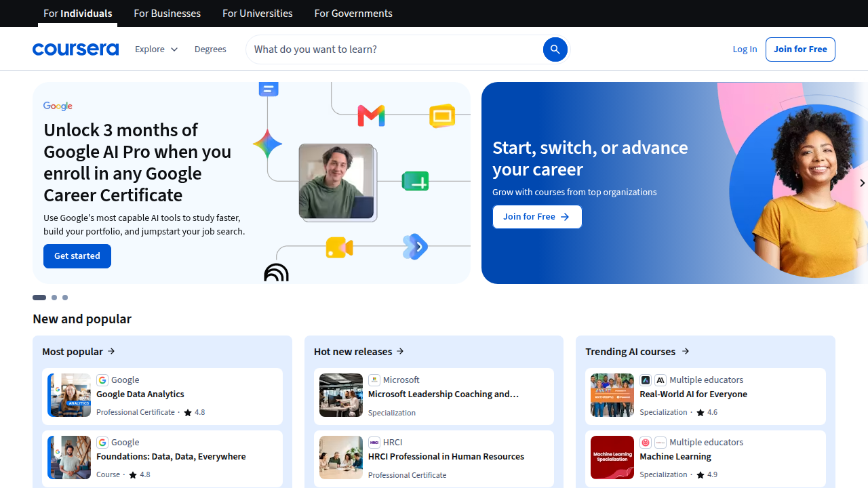Open the Foundations: Data, Data, Everywhere thumbnail
Screen dimensions: 868x488
click(69, 457)
